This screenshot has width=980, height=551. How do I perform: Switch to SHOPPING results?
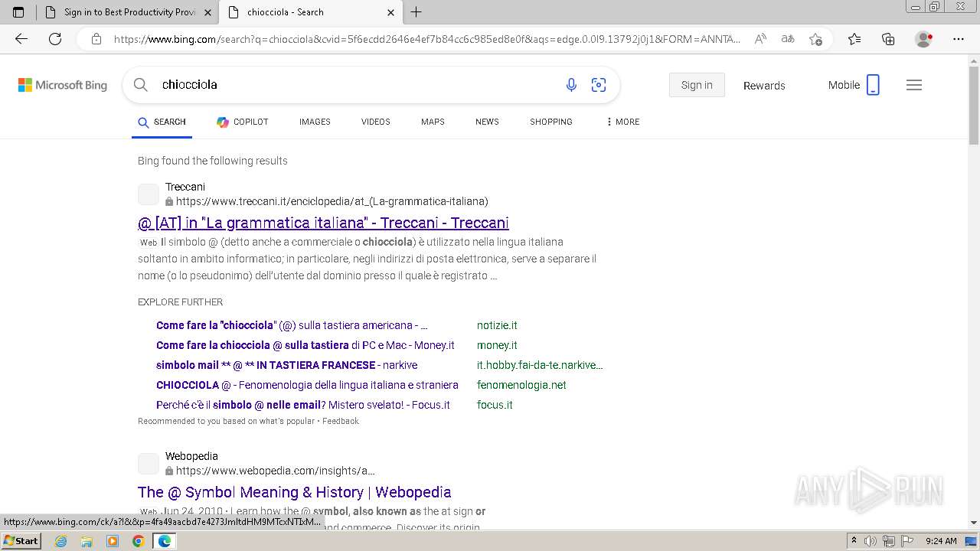551,122
